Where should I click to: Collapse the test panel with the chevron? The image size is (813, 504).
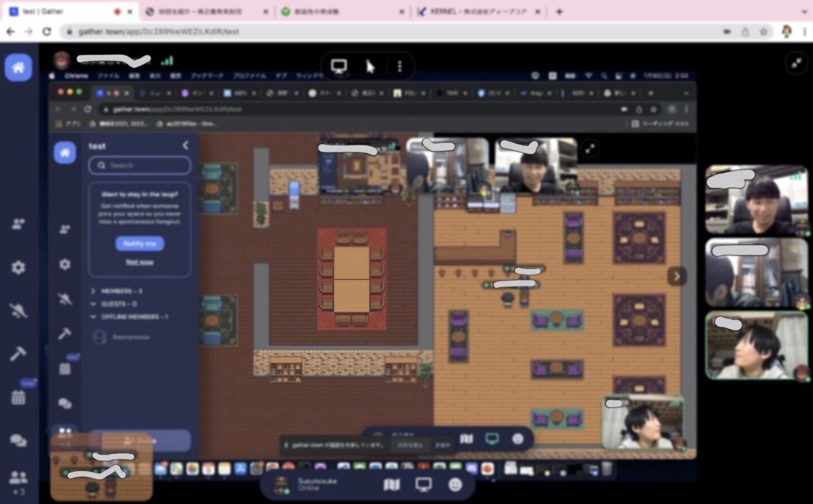click(x=186, y=146)
